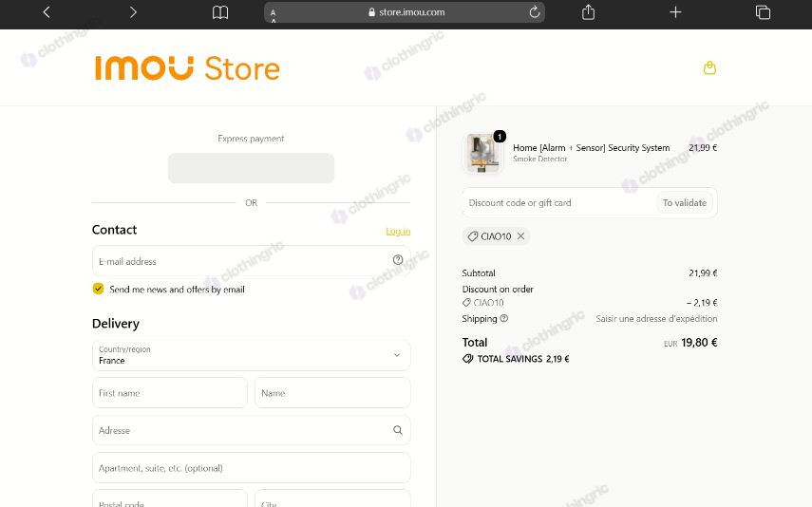This screenshot has width=812, height=507.
Task: Remove the CIAO10 discount code
Action: pos(521,236)
